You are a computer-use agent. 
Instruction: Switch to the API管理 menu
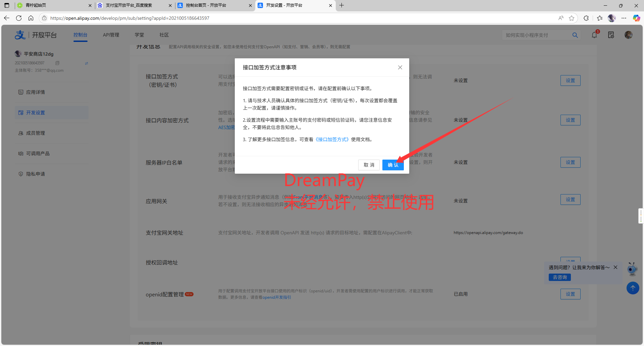pyautogui.click(x=111, y=35)
